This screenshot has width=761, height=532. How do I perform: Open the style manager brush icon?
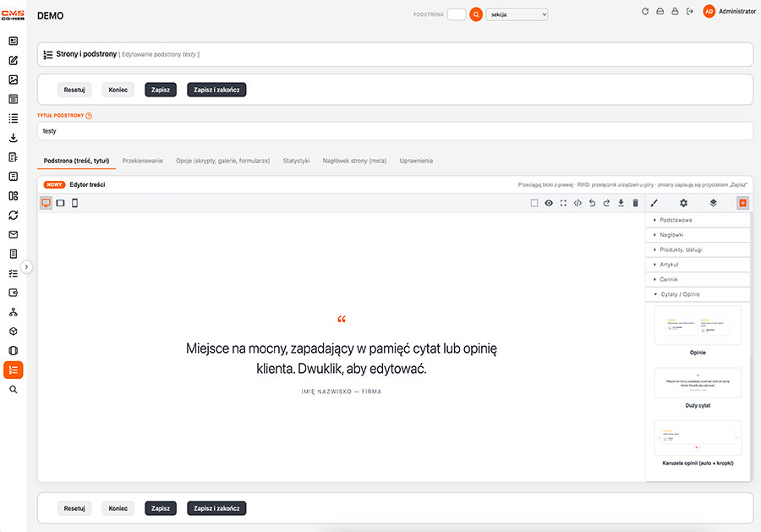[x=654, y=203]
